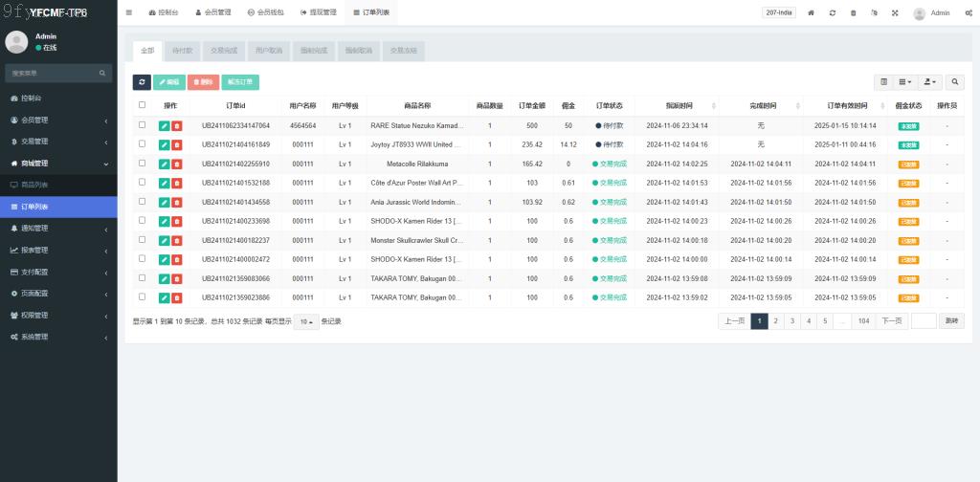This screenshot has height=482, width=980.
Task: Open the search icon in table toolbar
Action: [x=955, y=82]
